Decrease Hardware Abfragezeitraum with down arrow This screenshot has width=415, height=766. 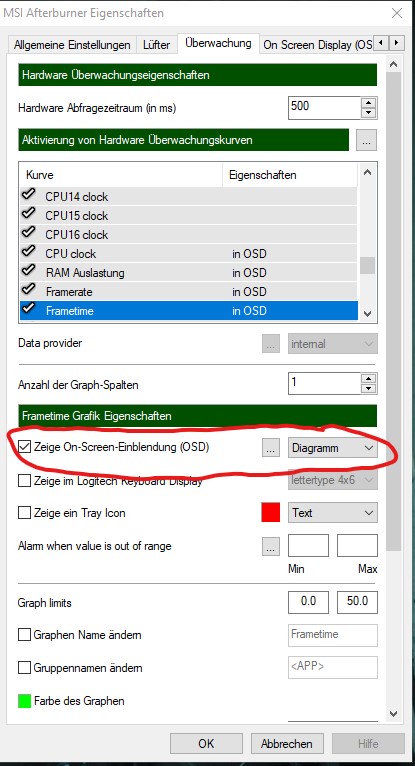(x=370, y=113)
